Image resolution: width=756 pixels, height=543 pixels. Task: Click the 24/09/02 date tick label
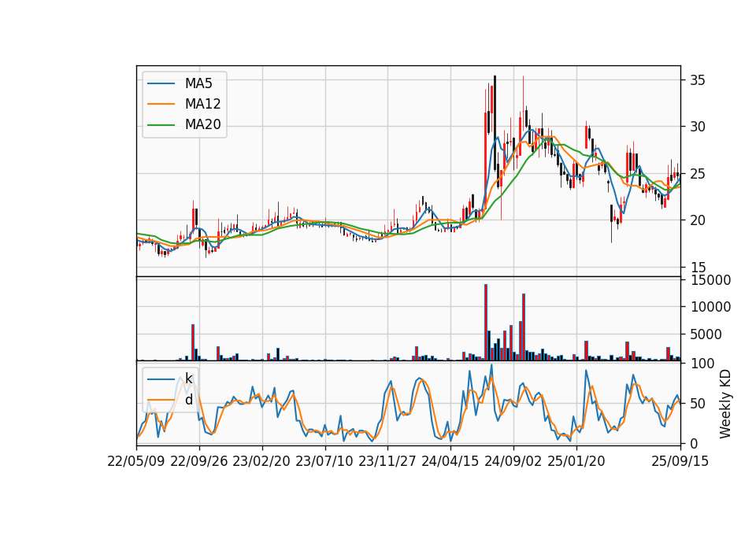coord(513,461)
